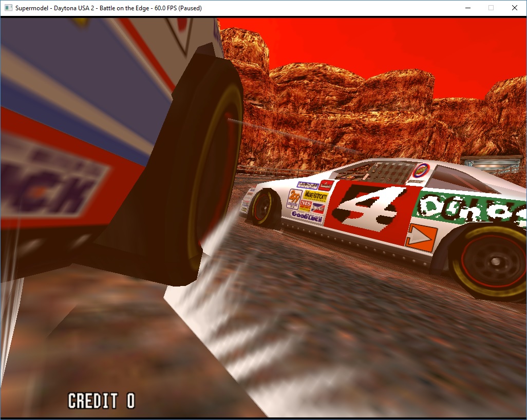Minimize the Supermodel window
This screenshot has height=420, width=527.
(x=468, y=8)
